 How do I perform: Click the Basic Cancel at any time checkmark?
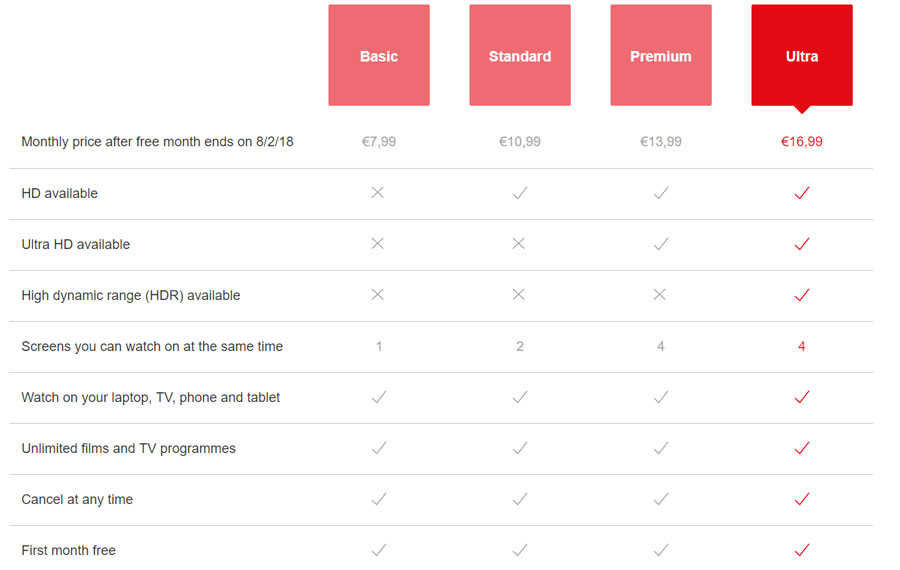click(378, 499)
